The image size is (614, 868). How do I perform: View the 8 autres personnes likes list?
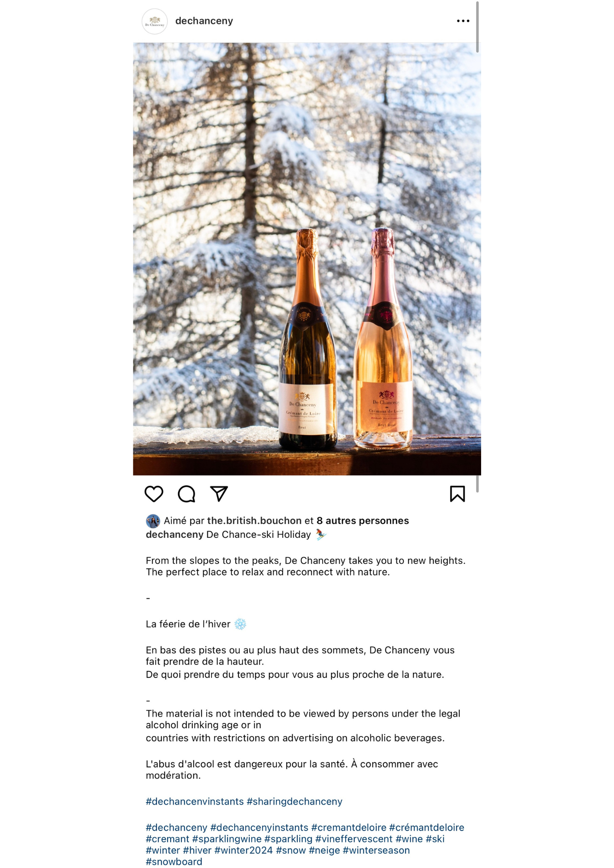363,520
